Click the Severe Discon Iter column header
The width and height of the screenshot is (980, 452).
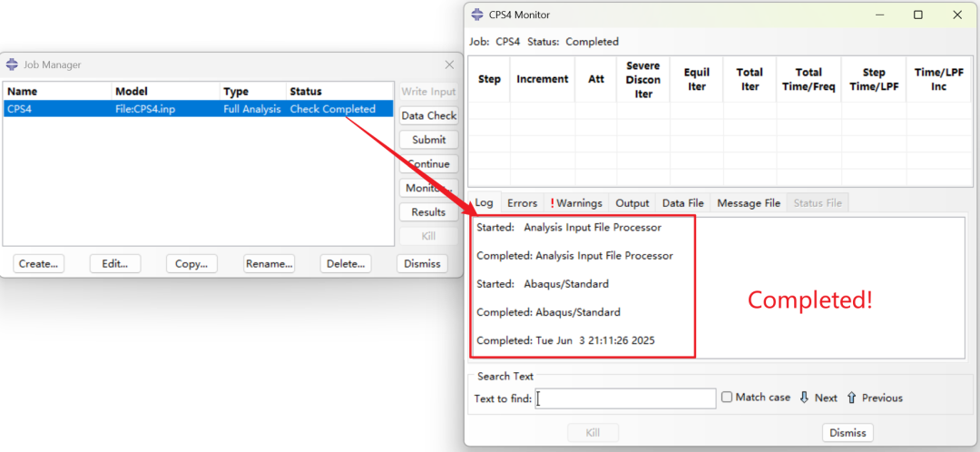pyautogui.click(x=643, y=79)
